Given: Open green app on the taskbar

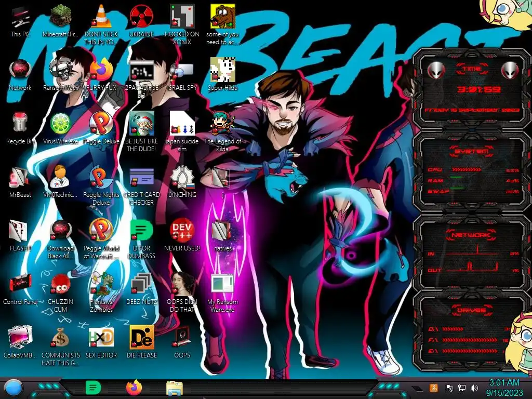Looking at the screenshot, I should click(x=94, y=388).
